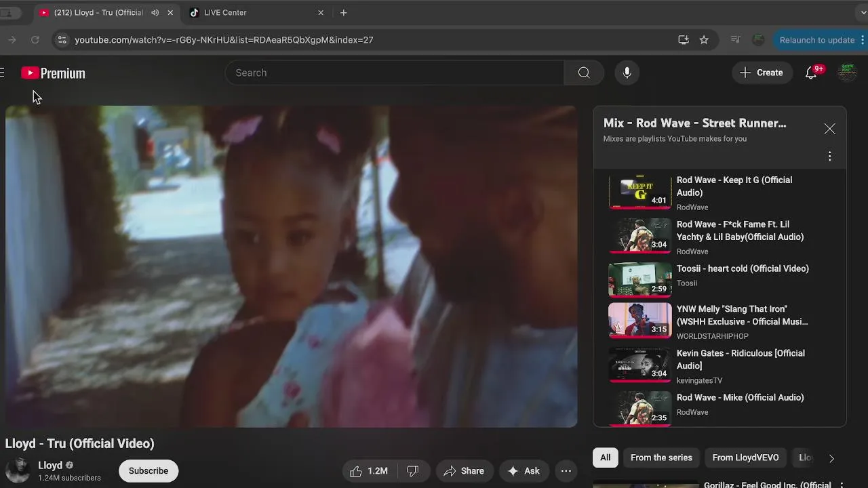
Task: Play Rod Wave - F*ck Fame from playlist
Action: point(719,237)
